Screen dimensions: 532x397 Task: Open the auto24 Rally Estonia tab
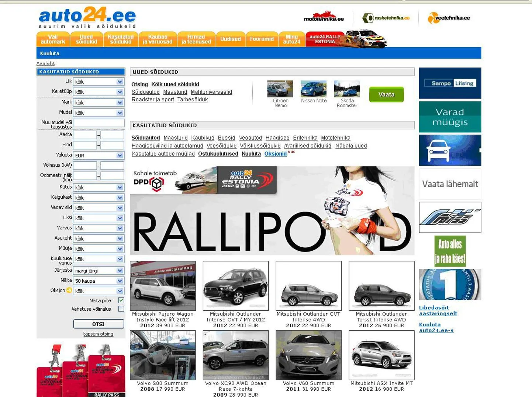tap(325, 39)
